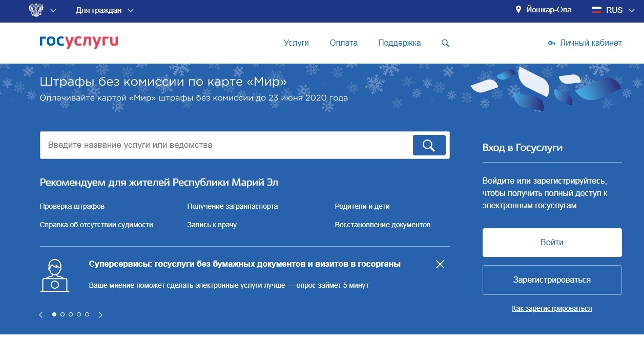
Task: Open the Оплата menu item
Action: (343, 43)
